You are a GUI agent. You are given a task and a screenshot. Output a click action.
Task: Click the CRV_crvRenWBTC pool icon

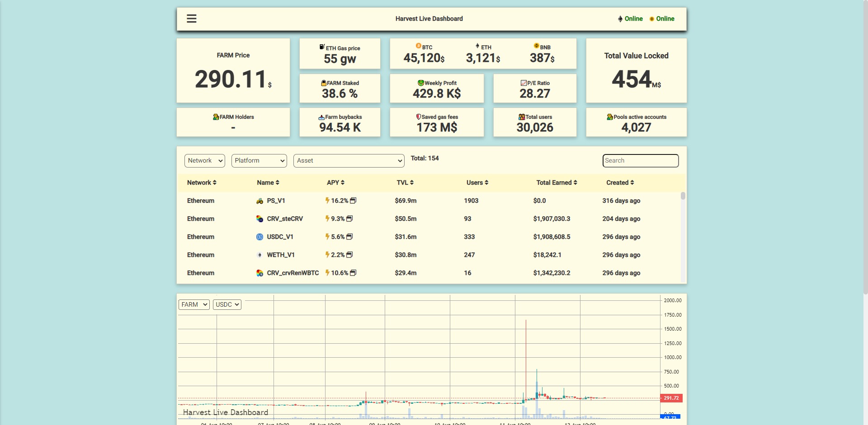tap(259, 273)
